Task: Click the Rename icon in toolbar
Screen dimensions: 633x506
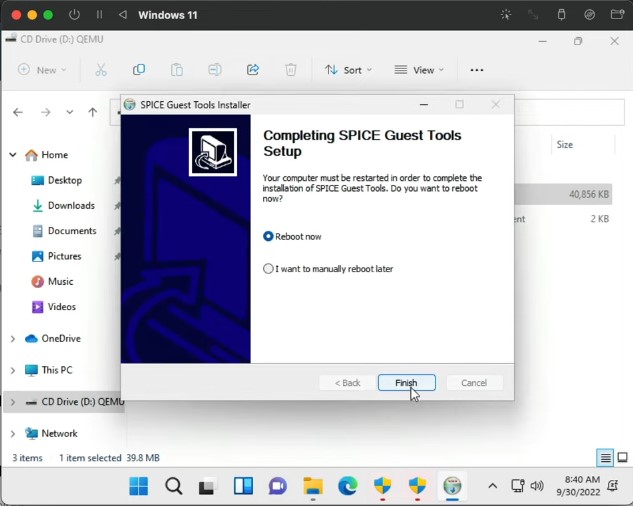Action: (x=215, y=70)
